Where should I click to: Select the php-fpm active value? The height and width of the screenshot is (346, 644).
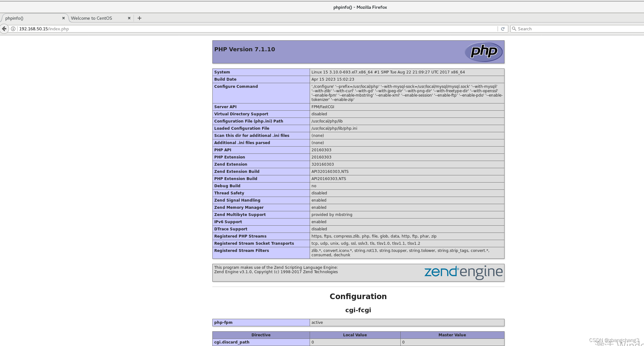click(x=317, y=323)
